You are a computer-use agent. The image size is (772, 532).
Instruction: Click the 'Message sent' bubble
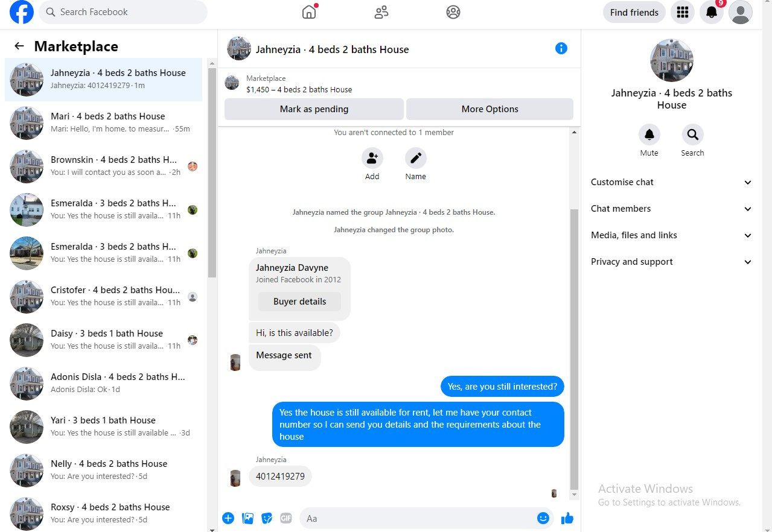point(284,357)
